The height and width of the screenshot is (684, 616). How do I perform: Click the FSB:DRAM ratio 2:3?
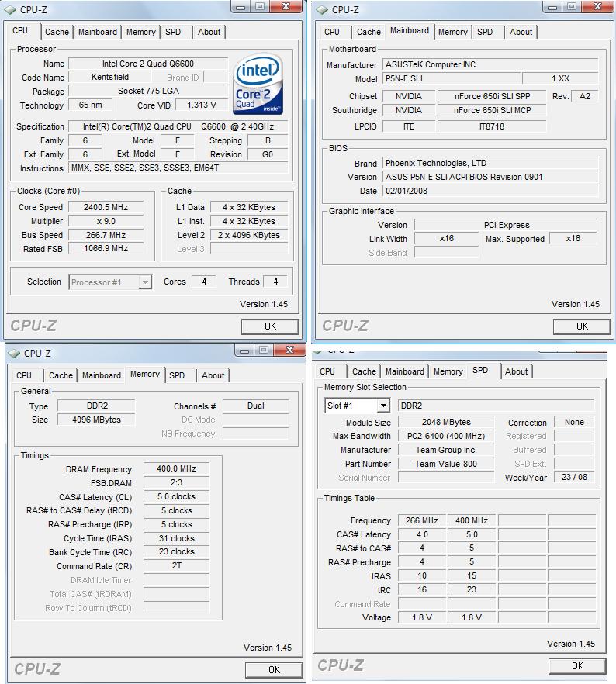pyautogui.click(x=176, y=482)
